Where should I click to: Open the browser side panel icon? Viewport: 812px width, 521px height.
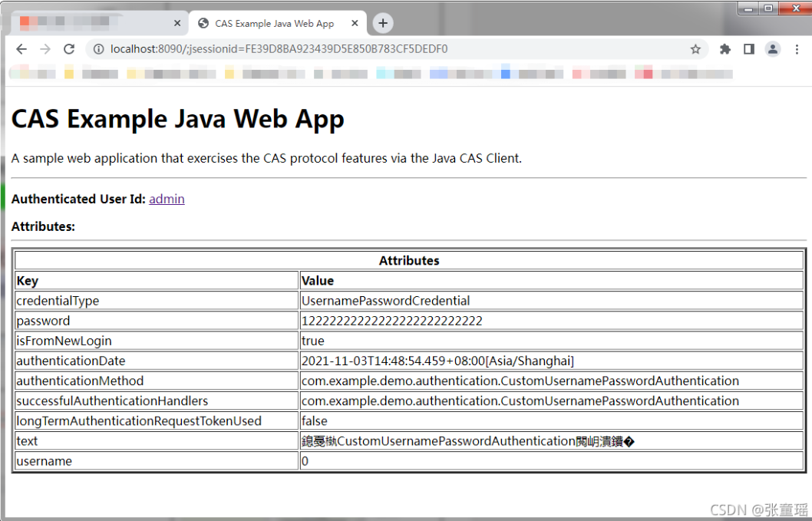[748, 48]
